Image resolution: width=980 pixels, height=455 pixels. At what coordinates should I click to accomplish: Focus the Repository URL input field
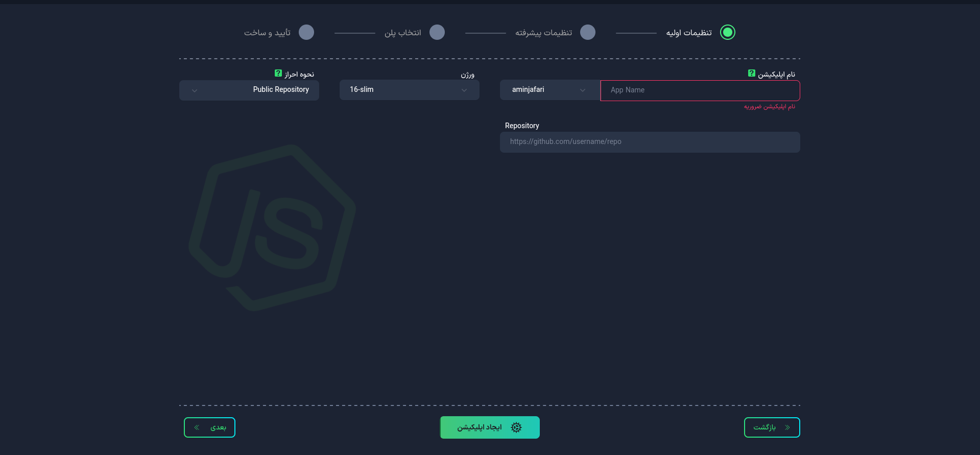click(x=650, y=142)
